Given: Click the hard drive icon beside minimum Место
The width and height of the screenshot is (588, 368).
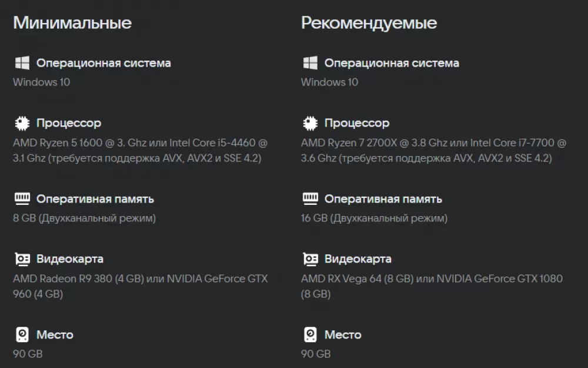Looking at the screenshot, I should point(22,334).
